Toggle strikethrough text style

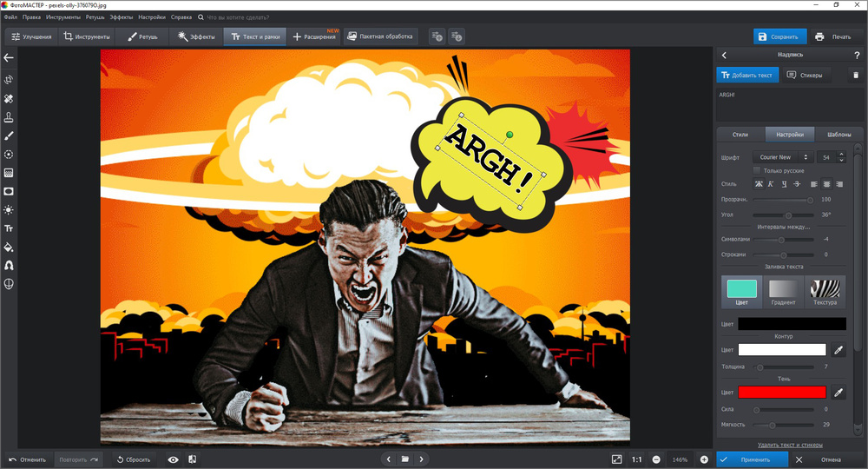coord(797,184)
